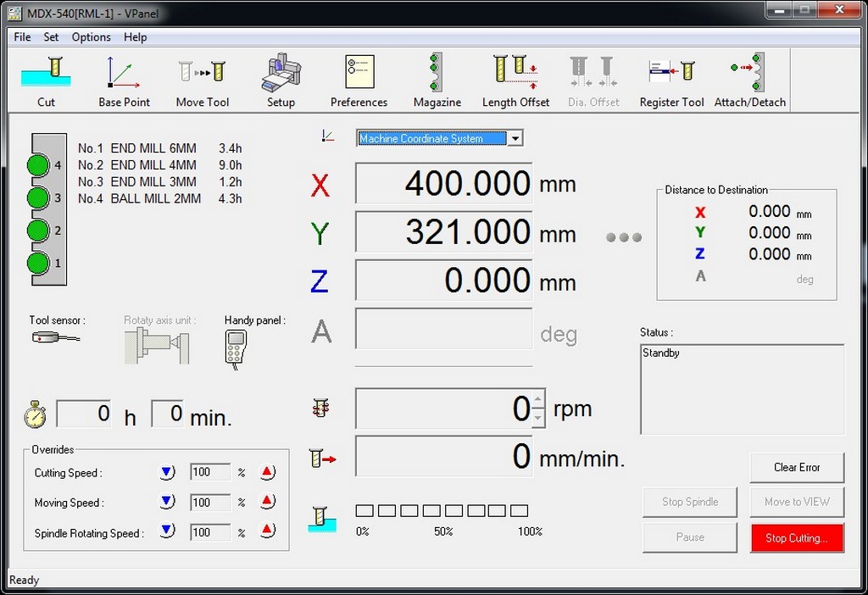Select the No.4 BALL MILL 2MM row

(x=159, y=198)
